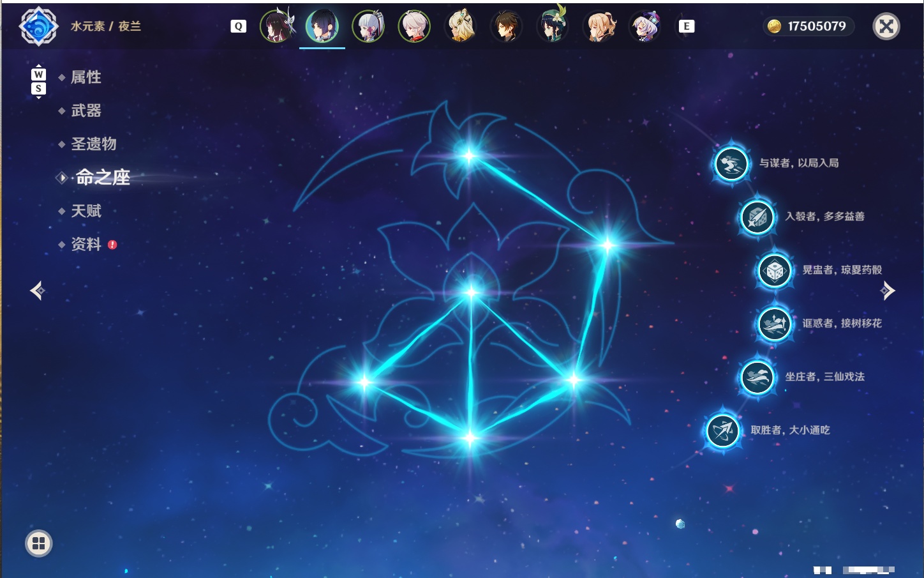Click the label 坐庄者，三仙戏法

tap(825, 377)
